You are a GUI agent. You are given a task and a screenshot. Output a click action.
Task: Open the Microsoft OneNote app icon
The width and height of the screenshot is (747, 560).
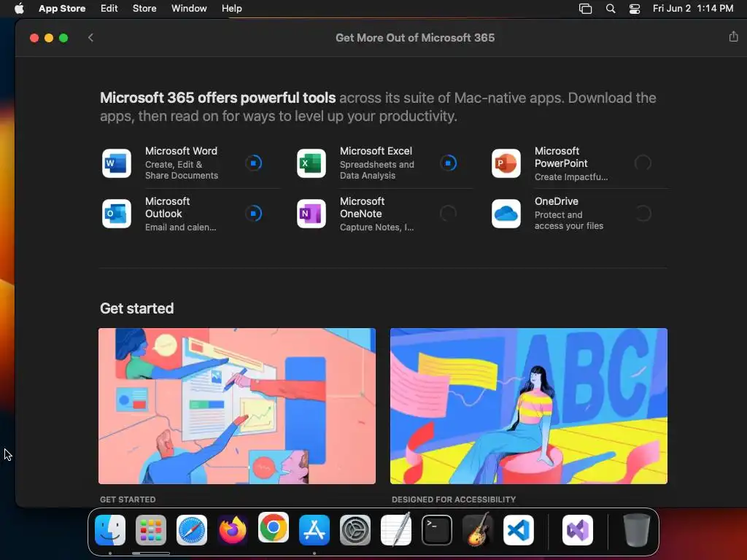pyautogui.click(x=311, y=214)
